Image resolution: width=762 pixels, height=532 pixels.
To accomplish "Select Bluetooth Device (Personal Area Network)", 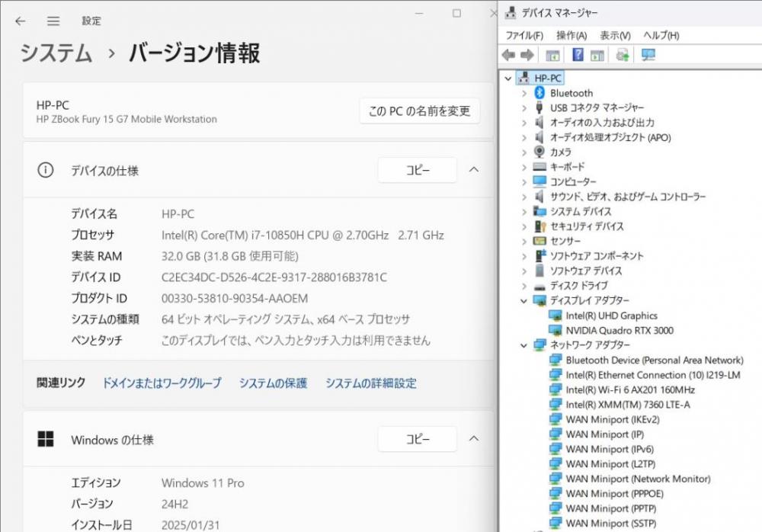I will pyautogui.click(x=655, y=360).
